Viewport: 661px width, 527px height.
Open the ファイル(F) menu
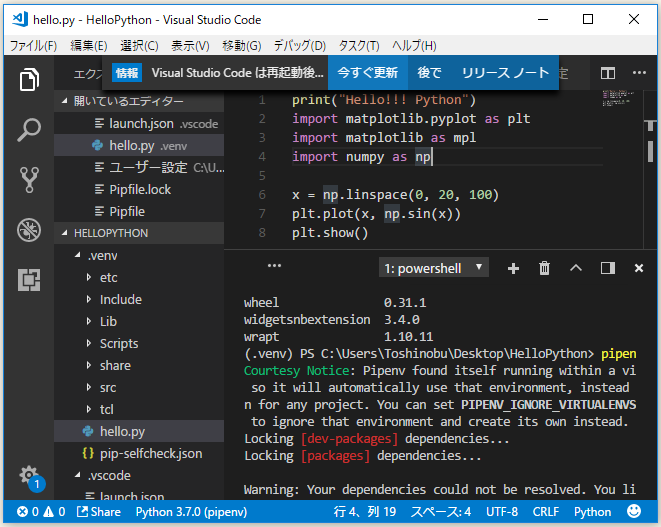click(x=33, y=45)
